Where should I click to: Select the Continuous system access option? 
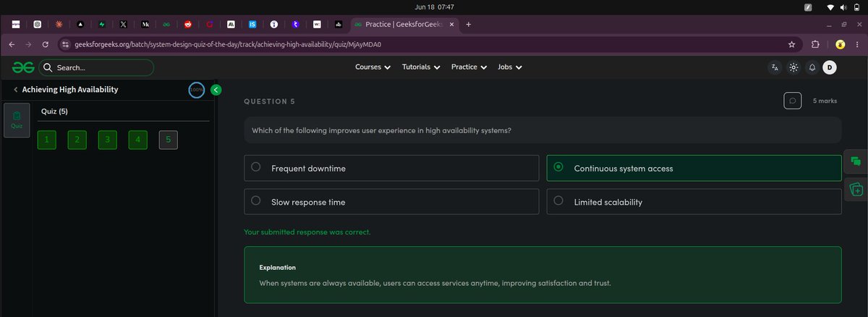point(694,168)
